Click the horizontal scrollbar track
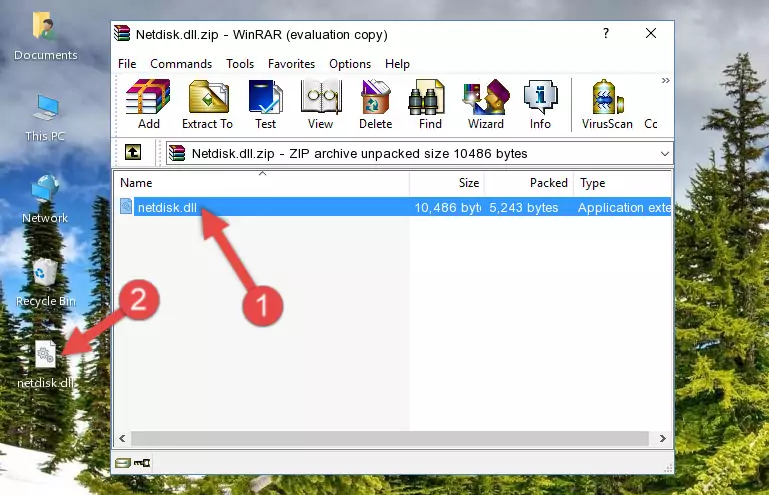This screenshot has height=495, width=769. point(390,438)
